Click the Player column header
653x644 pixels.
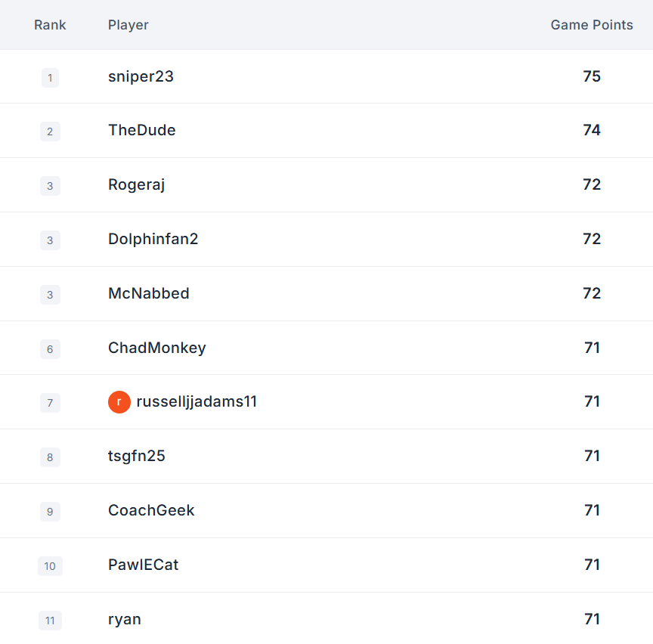[x=128, y=25]
